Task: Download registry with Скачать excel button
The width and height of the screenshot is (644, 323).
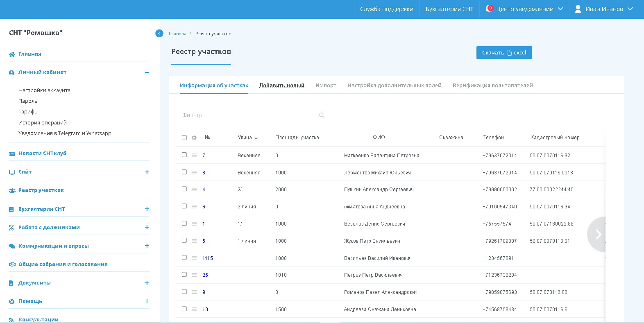Action: coord(504,53)
